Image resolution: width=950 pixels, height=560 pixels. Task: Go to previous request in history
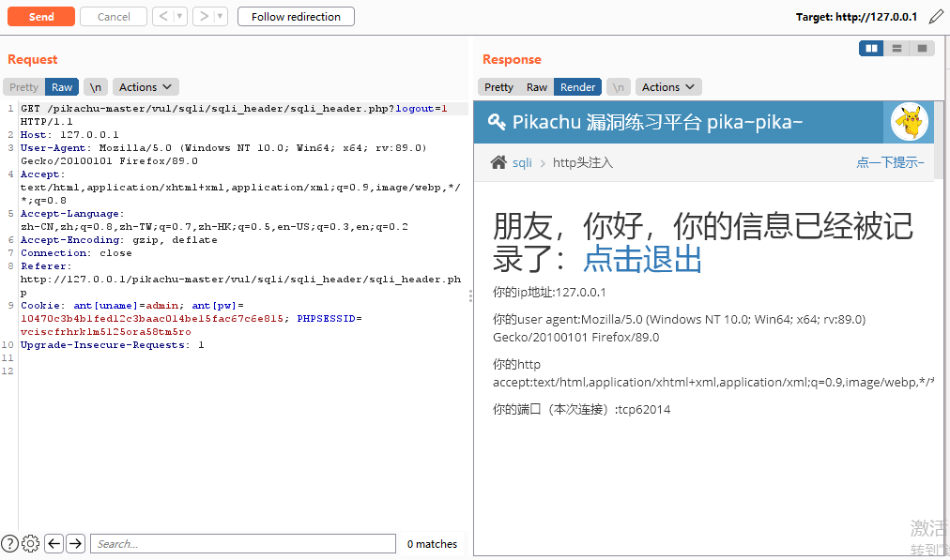tap(163, 16)
